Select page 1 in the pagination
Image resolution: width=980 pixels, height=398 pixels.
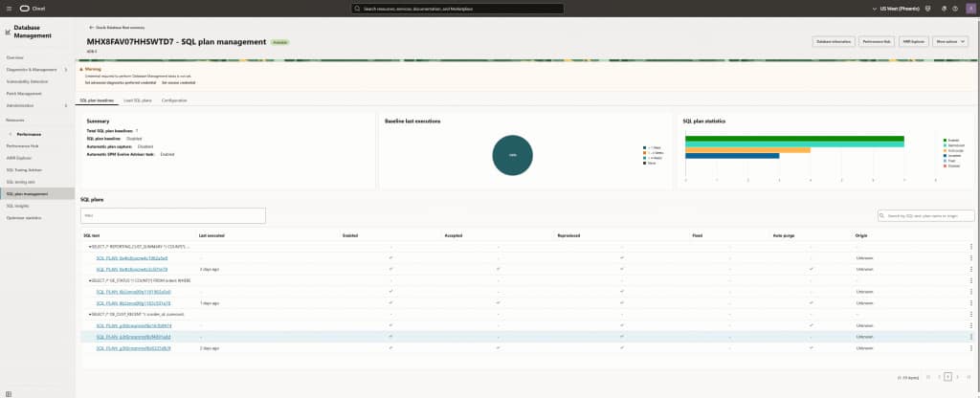pyautogui.click(x=948, y=377)
